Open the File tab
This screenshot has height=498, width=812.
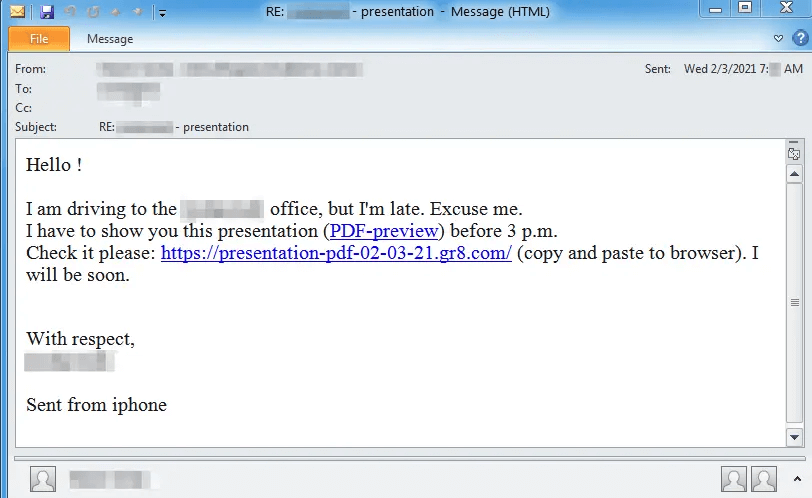[39, 39]
